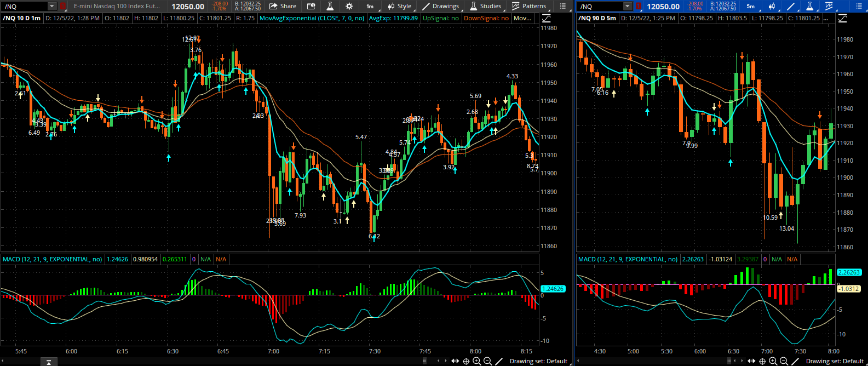
Task: Click the Drawings line icon in right chart toolbar
Action: pos(791,6)
